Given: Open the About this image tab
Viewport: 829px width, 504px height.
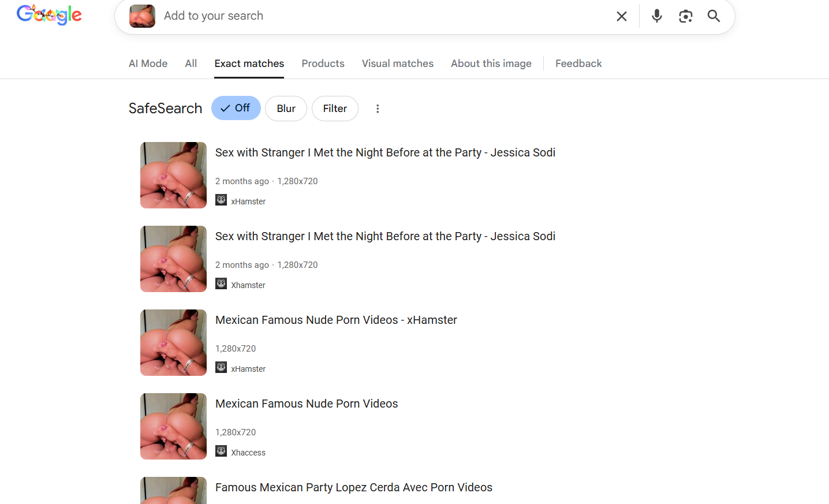Looking at the screenshot, I should pyautogui.click(x=491, y=64).
